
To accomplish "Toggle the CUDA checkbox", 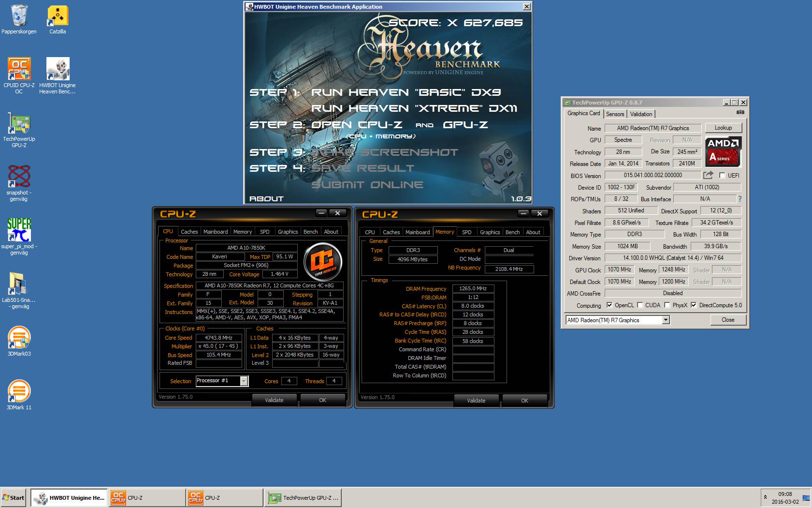I will 640,305.
